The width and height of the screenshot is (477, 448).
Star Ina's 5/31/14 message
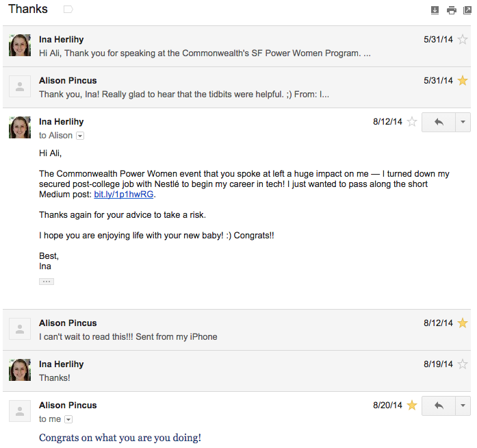point(463,40)
